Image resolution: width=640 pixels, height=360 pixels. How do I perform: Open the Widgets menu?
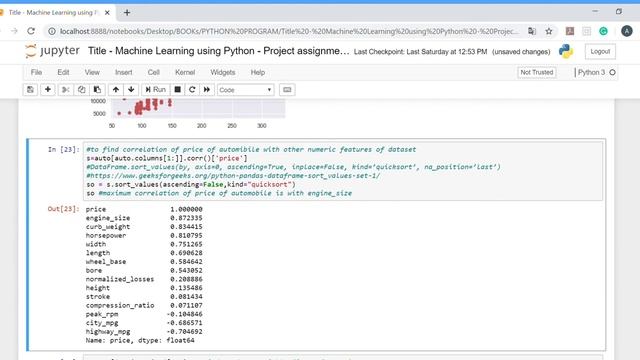click(x=223, y=72)
